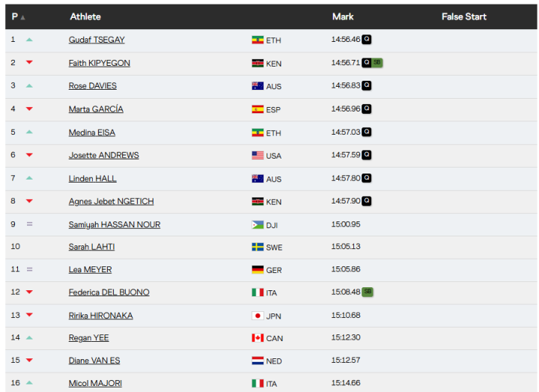Image resolution: width=539 pixels, height=392 pixels.
Task: Click the red down arrow for position 4
Action: pos(29,109)
